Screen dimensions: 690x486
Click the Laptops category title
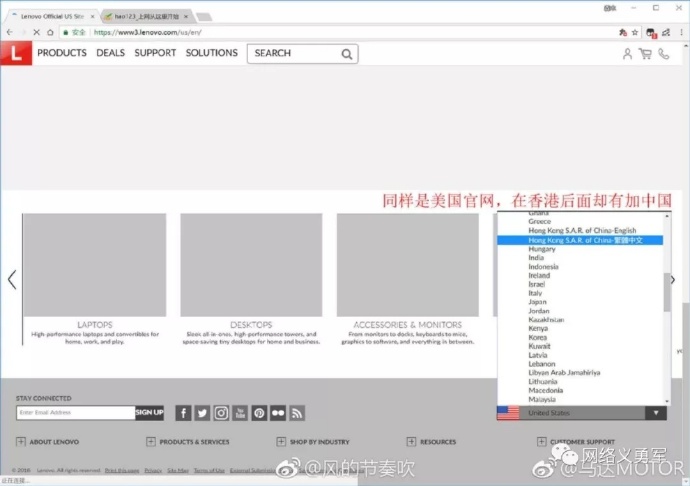95,325
